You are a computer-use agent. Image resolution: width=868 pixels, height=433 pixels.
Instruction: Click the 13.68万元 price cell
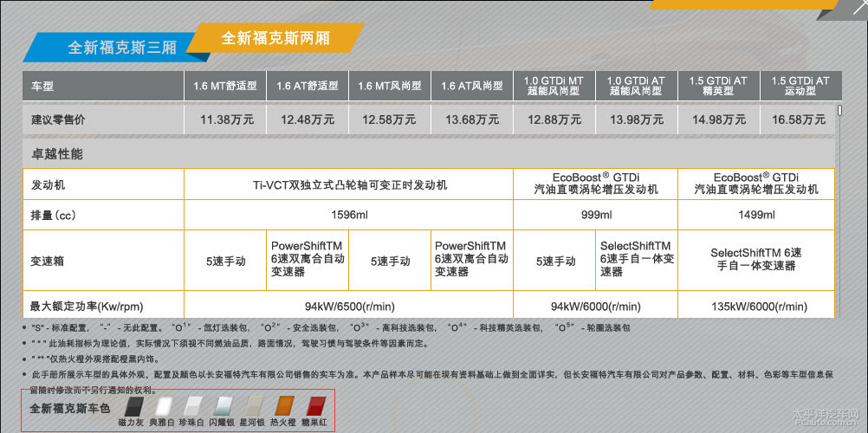472,119
